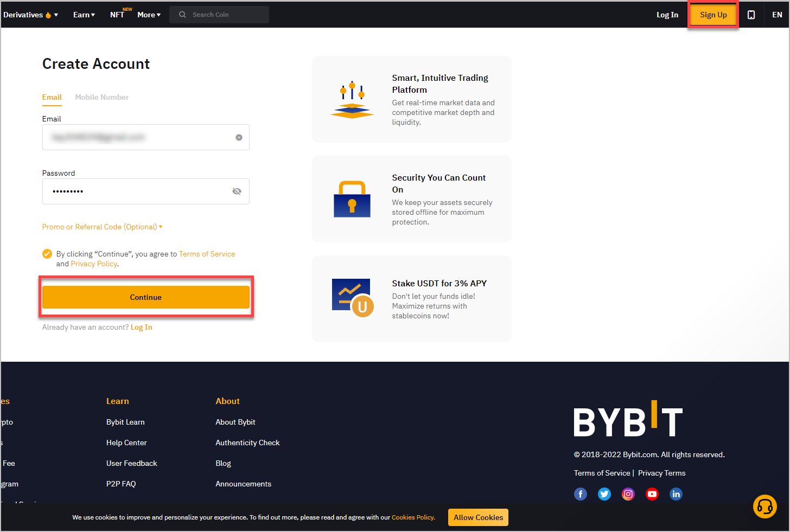Open Blog footer link
790x532 pixels.
coord(223,463)
